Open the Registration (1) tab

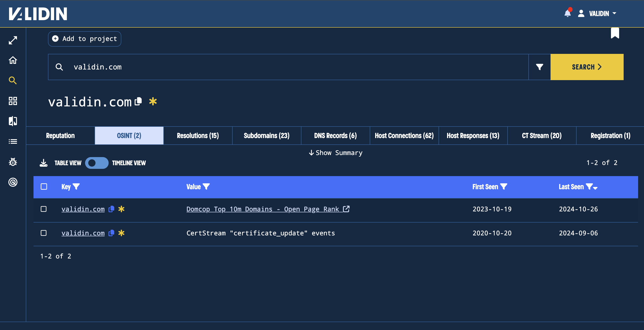tap(610, 136)
